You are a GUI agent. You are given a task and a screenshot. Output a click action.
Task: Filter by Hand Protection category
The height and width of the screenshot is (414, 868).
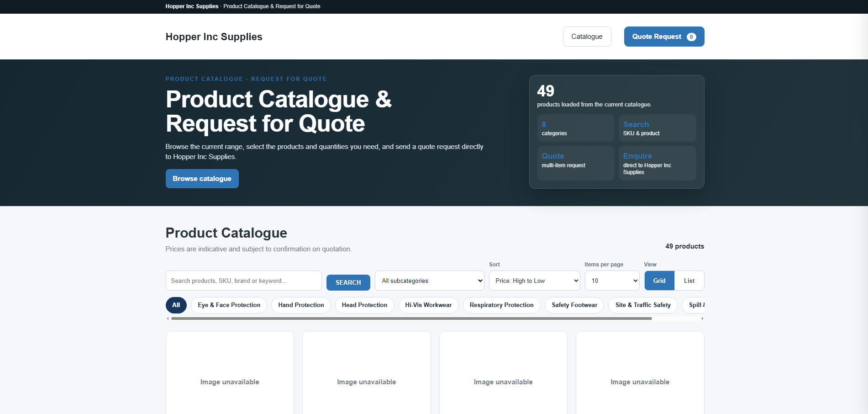coord(301,305)
